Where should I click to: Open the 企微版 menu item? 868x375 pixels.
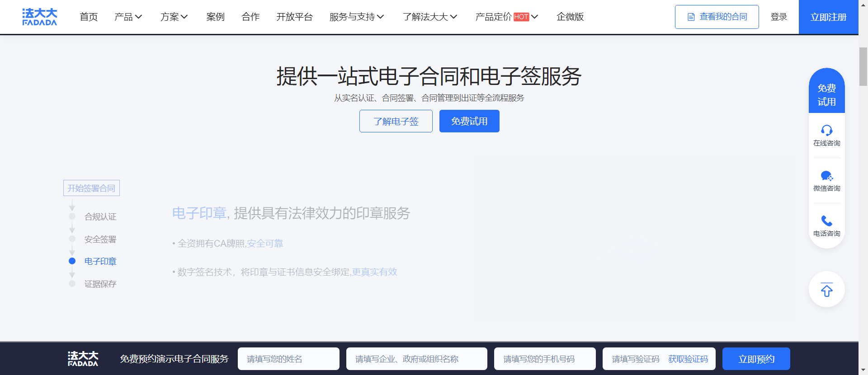(x=570, y=17)
